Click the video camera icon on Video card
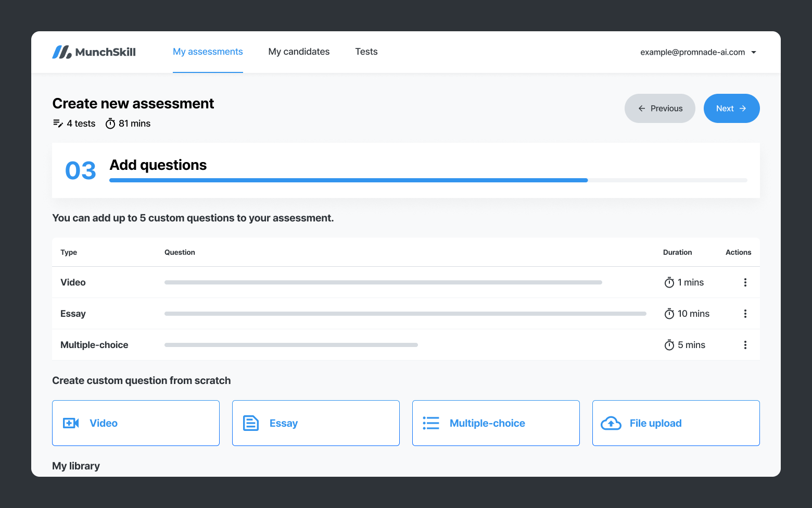This screenshot has width=812, height=508. pyautogui.click(x=71, y=423)
